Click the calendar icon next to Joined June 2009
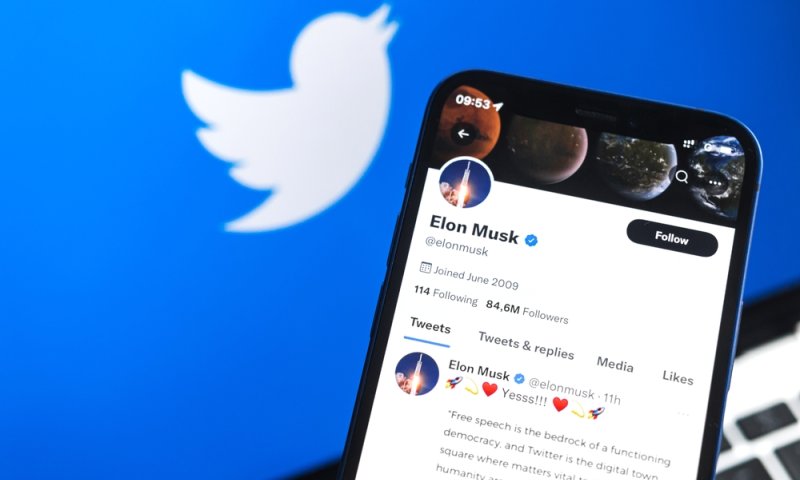 [x=426, y=267]
